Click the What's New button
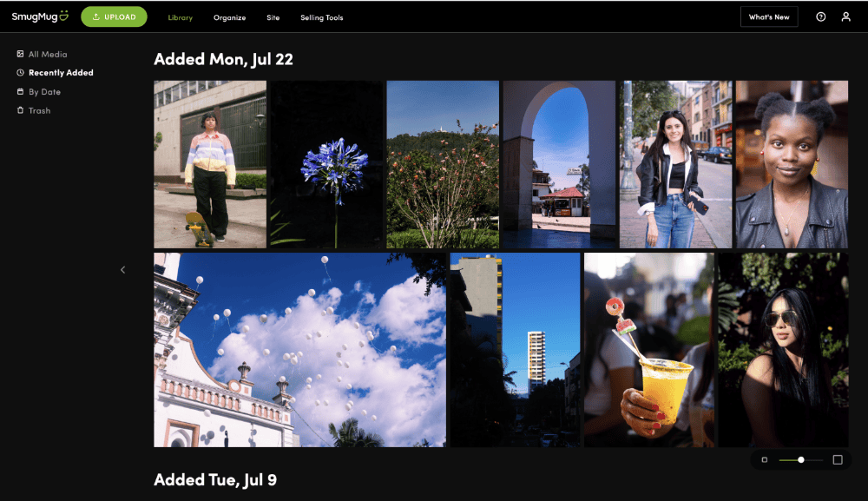This screenshot has width=868, height=501. pyautogui.click(x=769, y=17)
